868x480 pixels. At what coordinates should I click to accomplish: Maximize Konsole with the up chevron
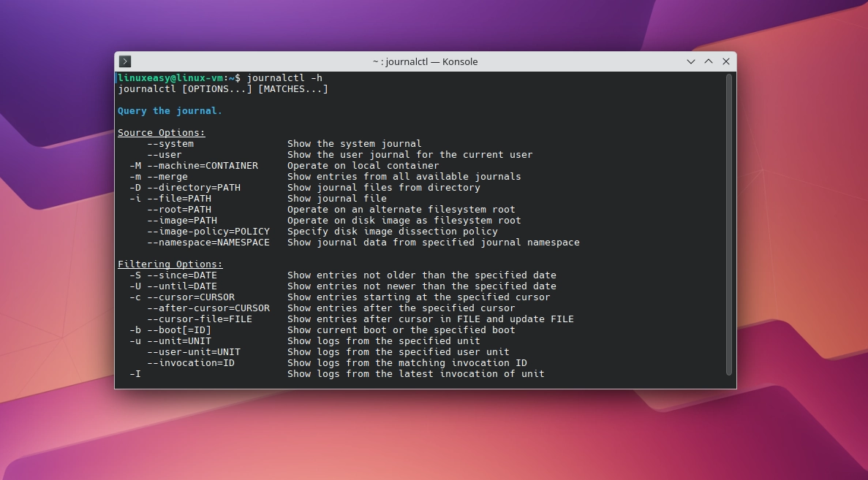709,61
